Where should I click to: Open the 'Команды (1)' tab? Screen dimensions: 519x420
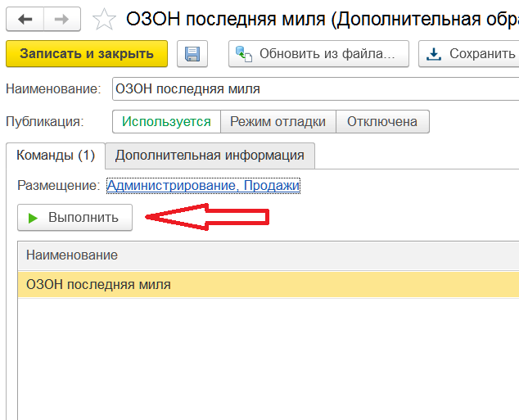(56, 156)
